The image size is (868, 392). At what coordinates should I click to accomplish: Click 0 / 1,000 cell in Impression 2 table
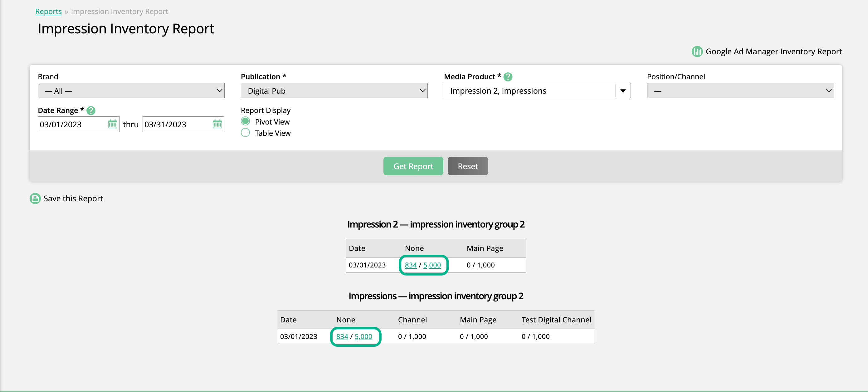480,265
